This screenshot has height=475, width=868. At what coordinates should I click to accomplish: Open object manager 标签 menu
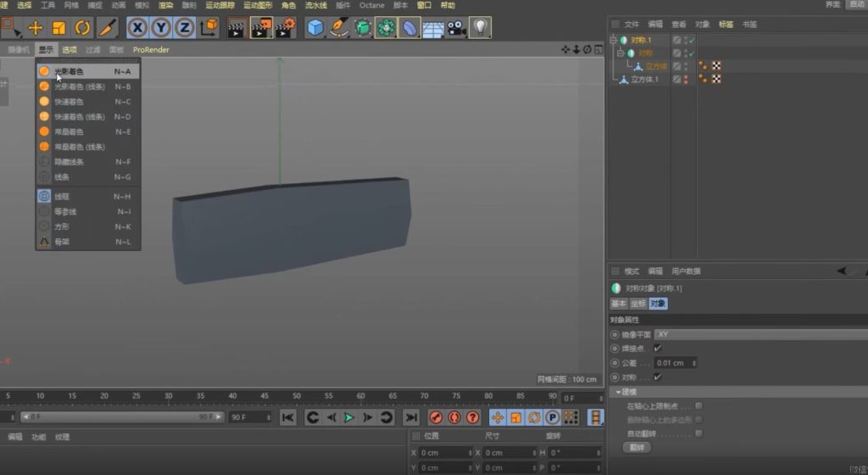[726, 25]
